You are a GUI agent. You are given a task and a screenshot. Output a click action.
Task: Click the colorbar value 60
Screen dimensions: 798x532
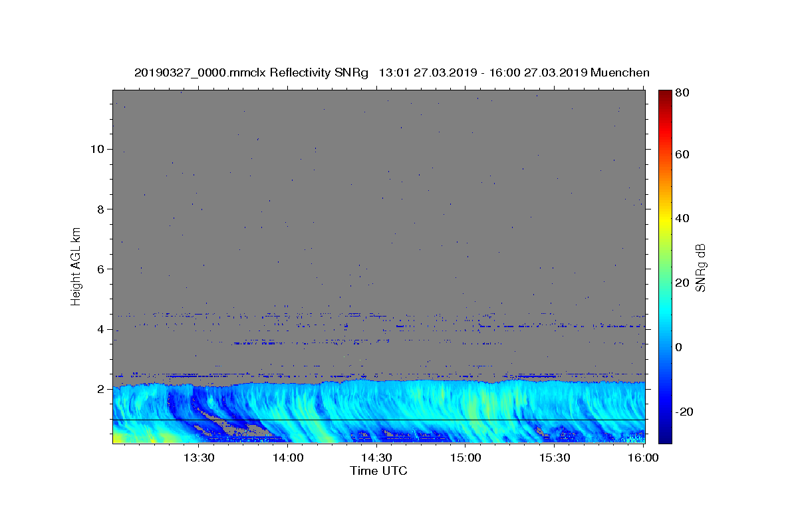[682, 154]
